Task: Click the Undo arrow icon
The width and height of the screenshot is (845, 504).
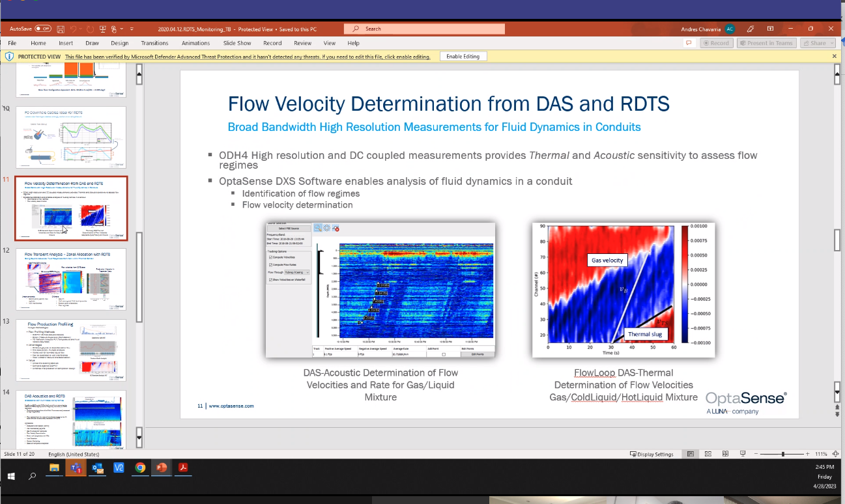Action: coord(73,29)
